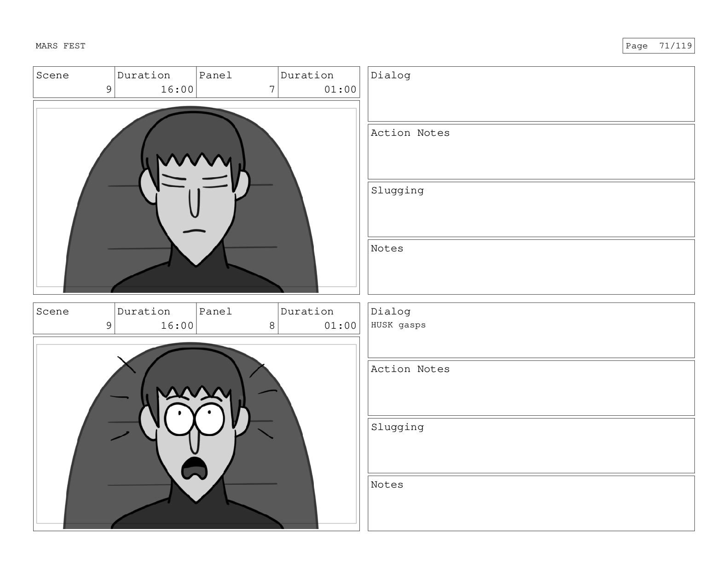Click the 'HUSK gasps' dialog text
The width and height of the screenshot is (728, 564).
coord(398,325)
